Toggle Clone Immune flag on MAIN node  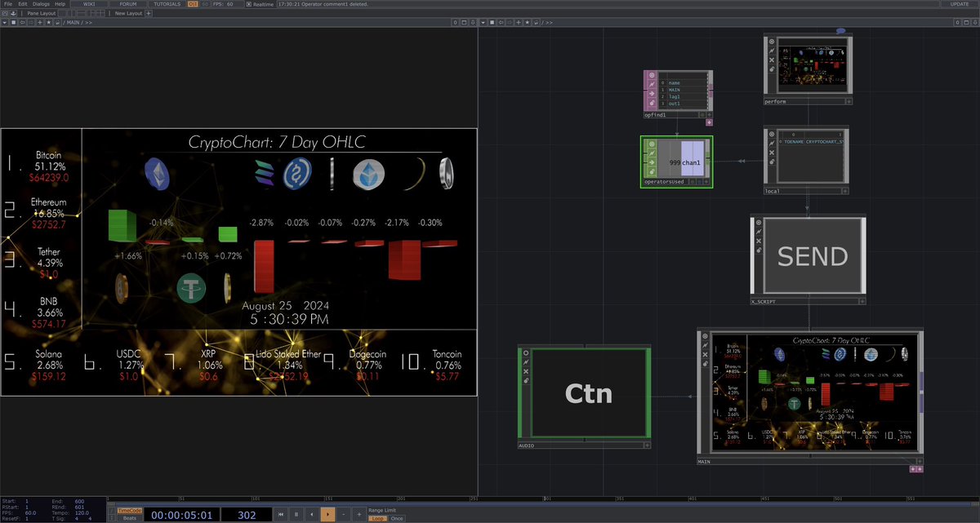(x=706, y=346)
